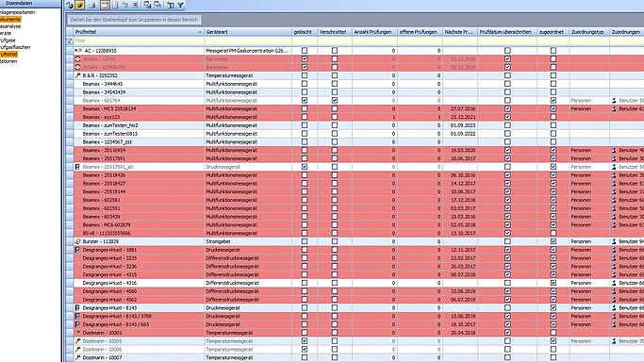Screen dimensions: 644x362
Task: Click the highlighted yellow toolbar icon
Action: (x=80, y=5)
